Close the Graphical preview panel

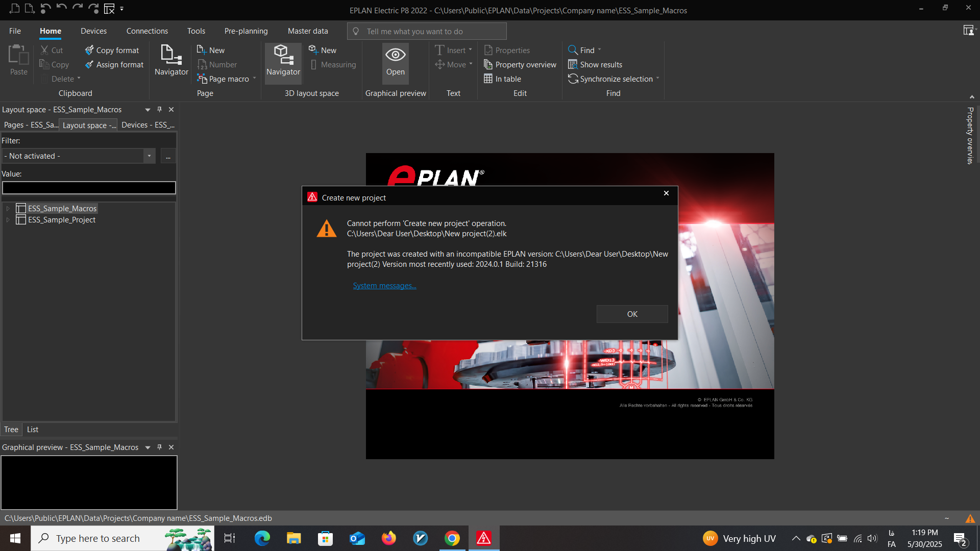pyautogui.click(x=171, y=447)
